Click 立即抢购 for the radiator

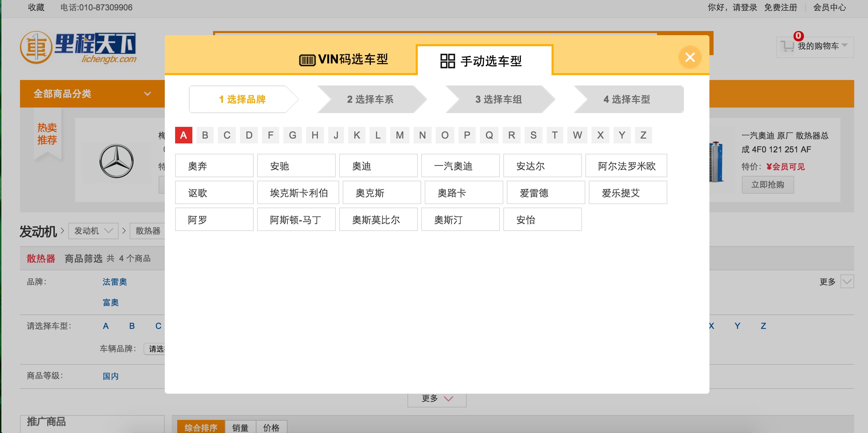click(768, 185)
